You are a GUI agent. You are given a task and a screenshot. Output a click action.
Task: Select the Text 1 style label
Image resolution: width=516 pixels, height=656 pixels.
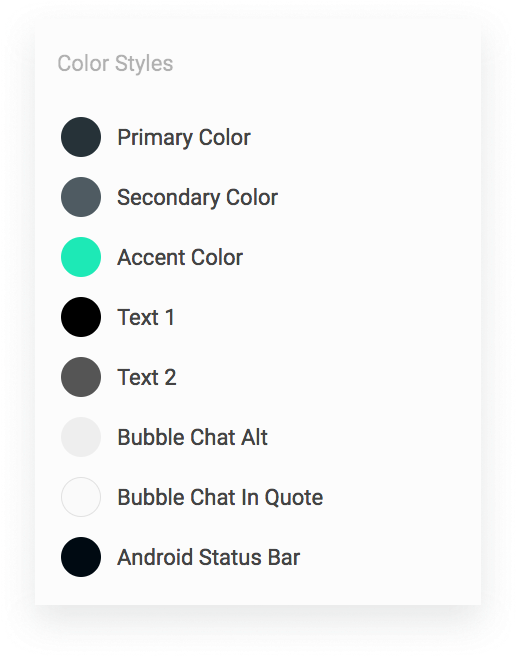point(146,317)
